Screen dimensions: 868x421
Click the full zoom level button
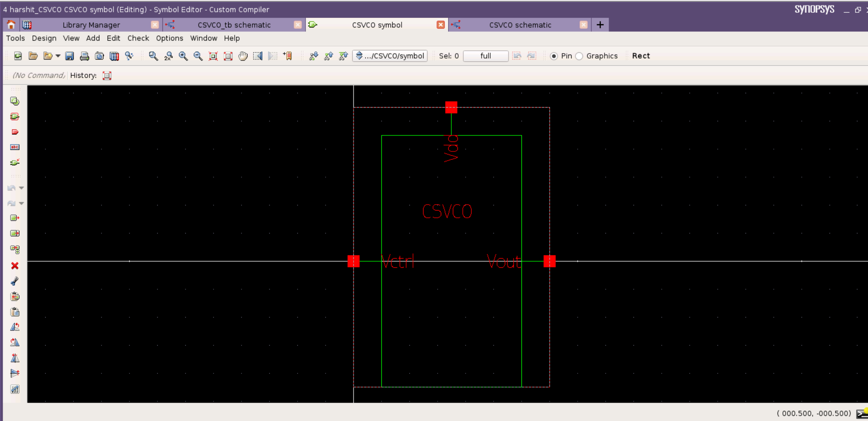[486, 56]
